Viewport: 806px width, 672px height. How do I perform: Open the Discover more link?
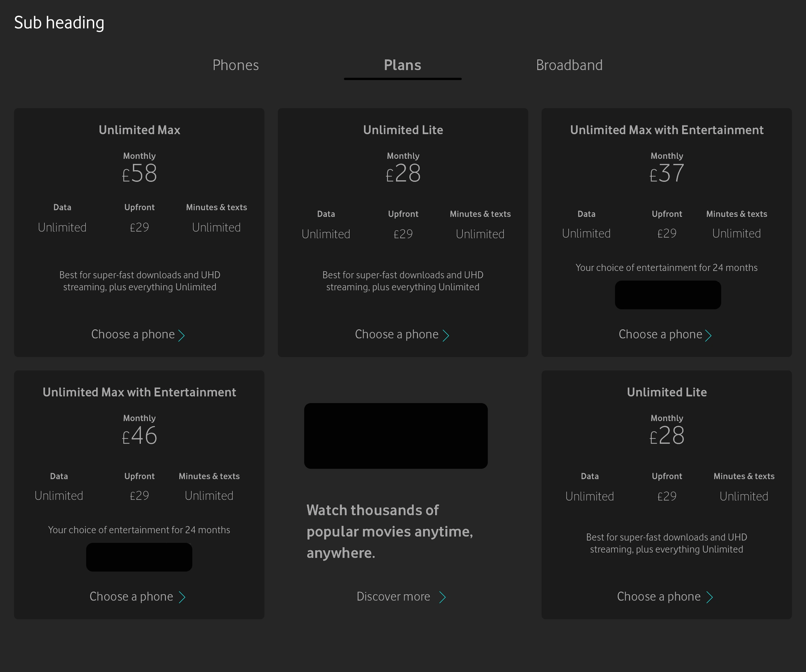point(393,597)
